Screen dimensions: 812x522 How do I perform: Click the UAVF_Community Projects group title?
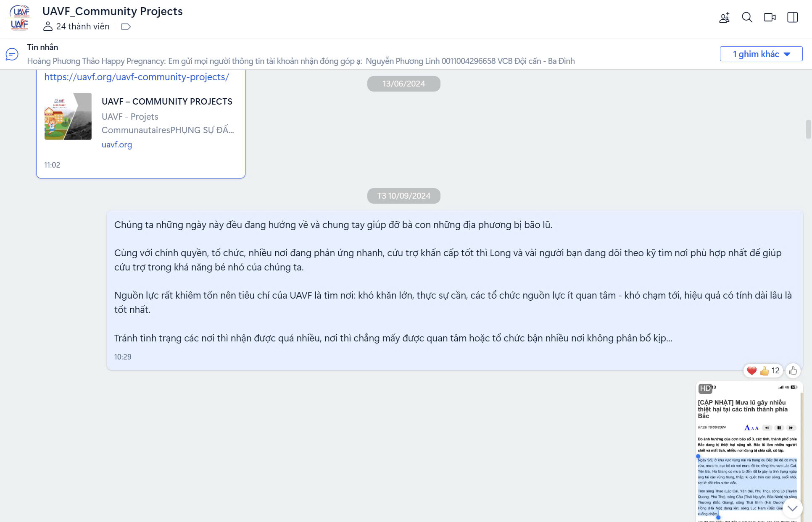[112, 11]
